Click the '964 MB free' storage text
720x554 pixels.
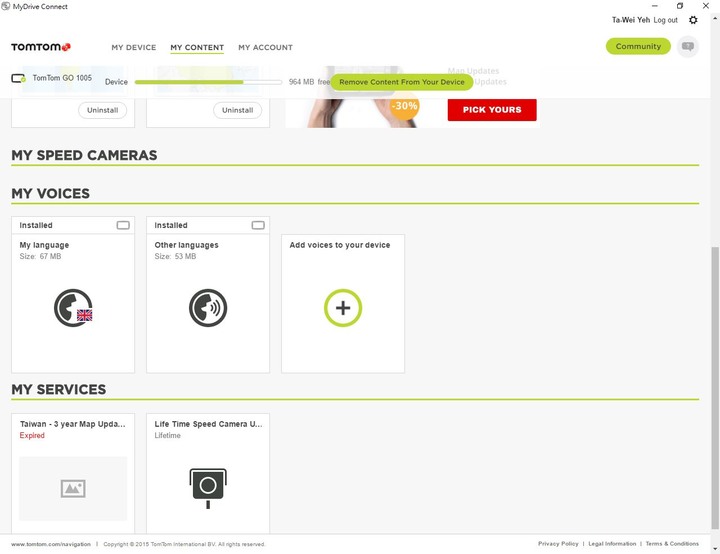tap(309, 82)
